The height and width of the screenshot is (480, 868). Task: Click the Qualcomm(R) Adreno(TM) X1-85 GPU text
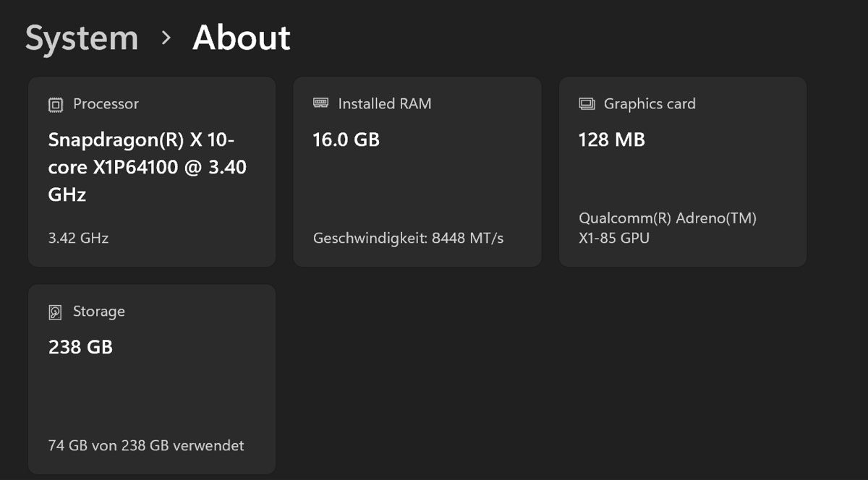click(x=668, y=228)
